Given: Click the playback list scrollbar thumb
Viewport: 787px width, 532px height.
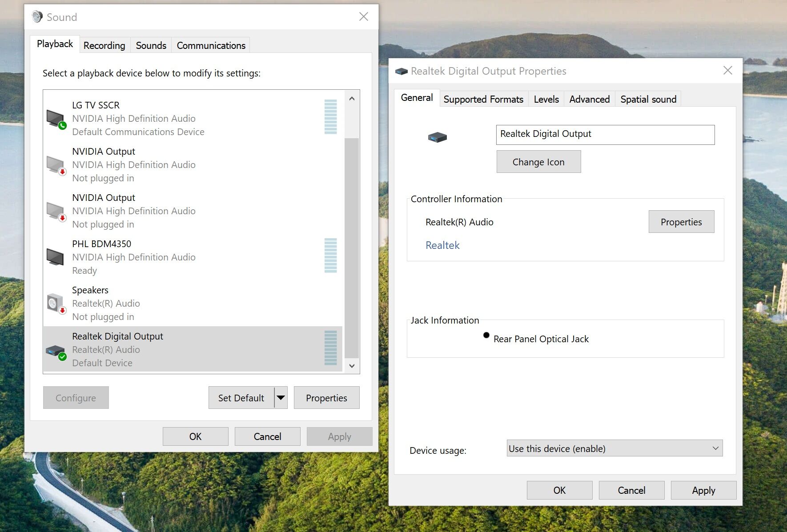Looking at the screenshot, I should 352,248.
